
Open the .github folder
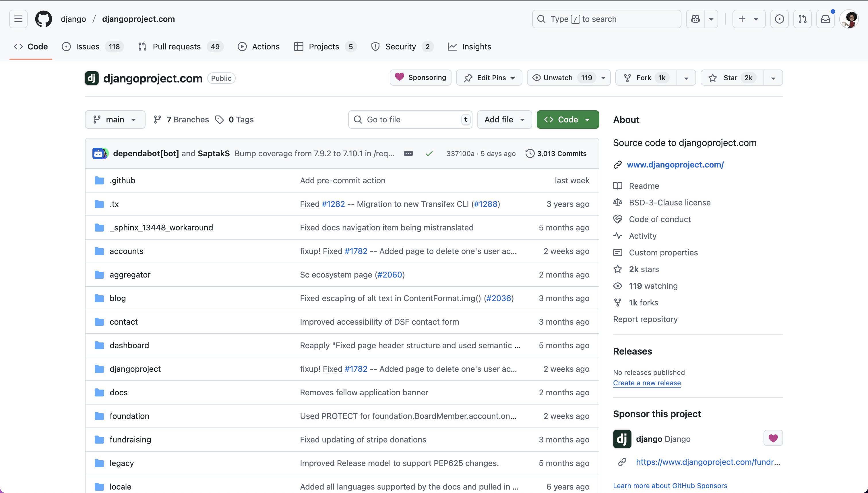123,180
